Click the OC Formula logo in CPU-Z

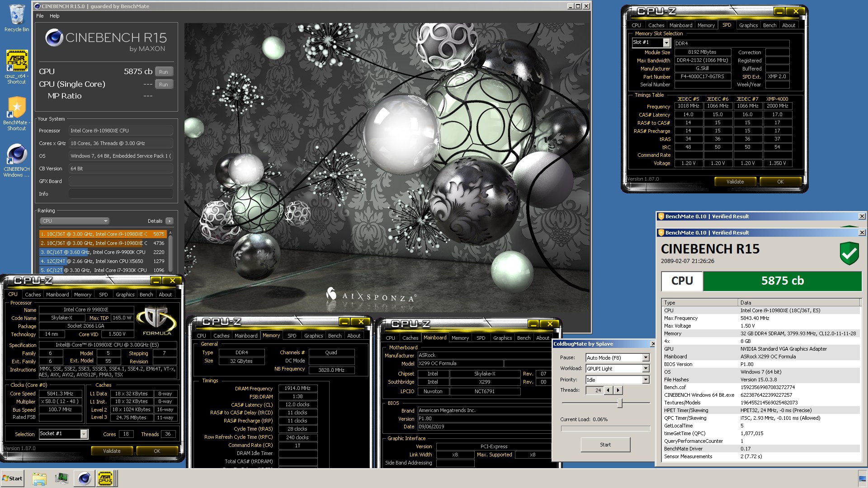(x=156, y=320)
